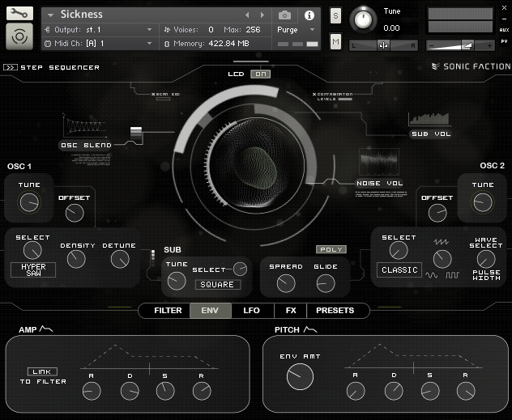Screen dimensions: 512x420
Task: Click the PV button
Action: (504, 41)
